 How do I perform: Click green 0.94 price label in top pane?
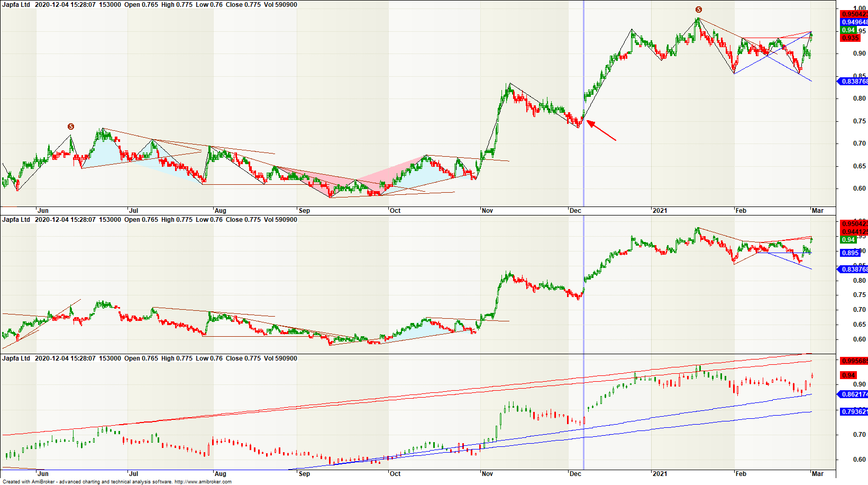(848, 30)
